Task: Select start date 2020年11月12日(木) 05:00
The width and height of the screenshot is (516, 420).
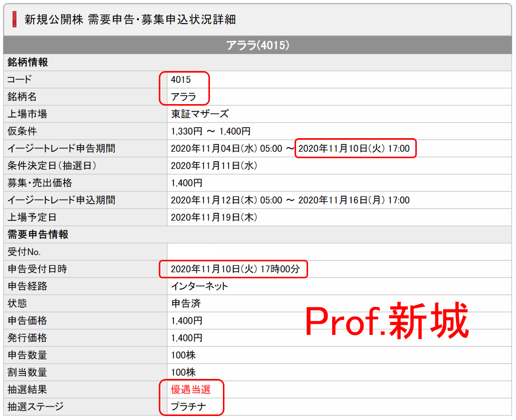Action: [x=226, y=200]
